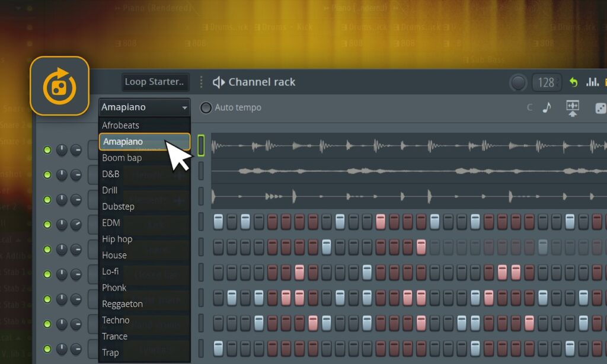Click the 128 tempo display

click(x=546, y=82)
